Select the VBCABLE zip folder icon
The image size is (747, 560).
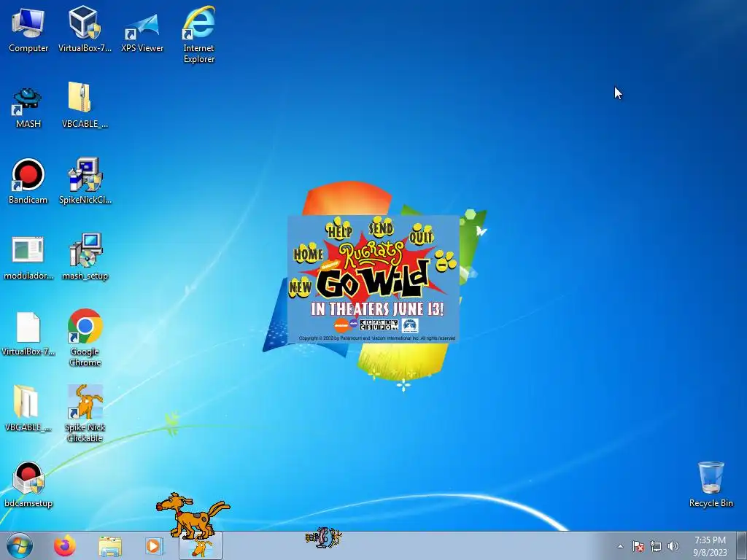(85, 105)
